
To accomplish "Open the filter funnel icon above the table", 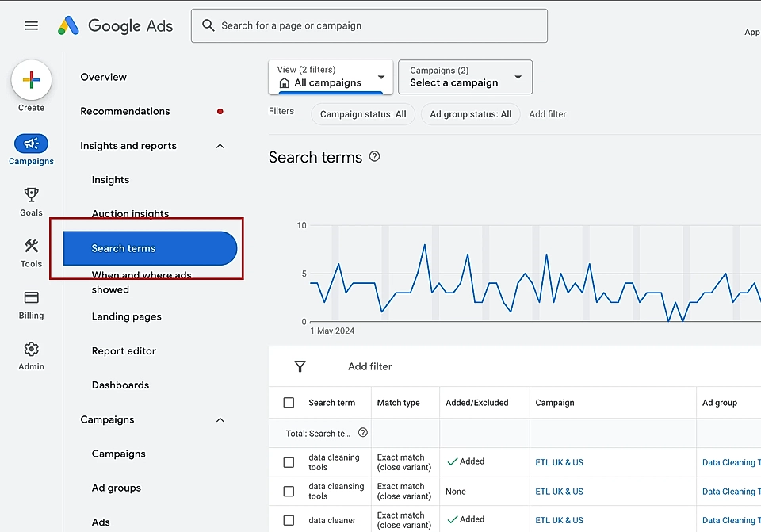I will click(x=300, y=366).
